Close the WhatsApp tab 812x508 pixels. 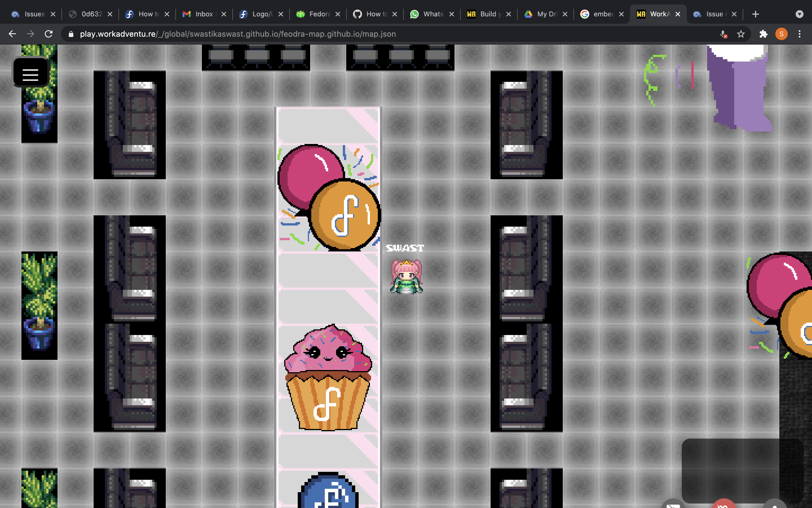(452, 14)
